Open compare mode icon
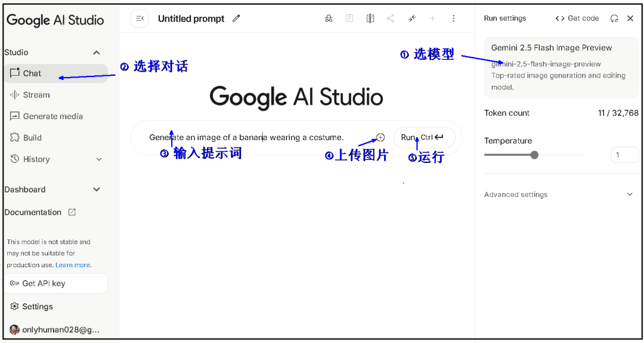 [x=370, y=18]
